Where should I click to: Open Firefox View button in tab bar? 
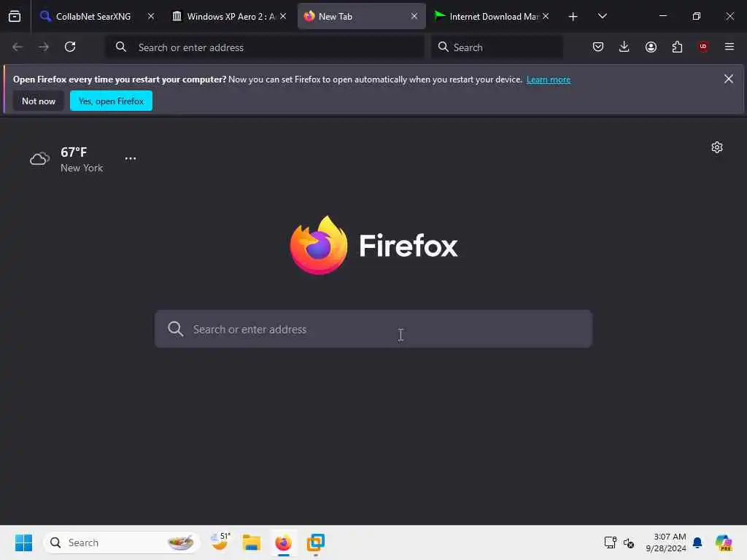pos(15,16)
